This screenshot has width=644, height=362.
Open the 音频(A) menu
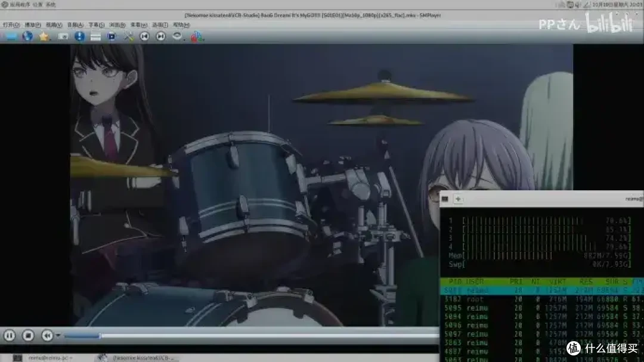coord(75,25)
